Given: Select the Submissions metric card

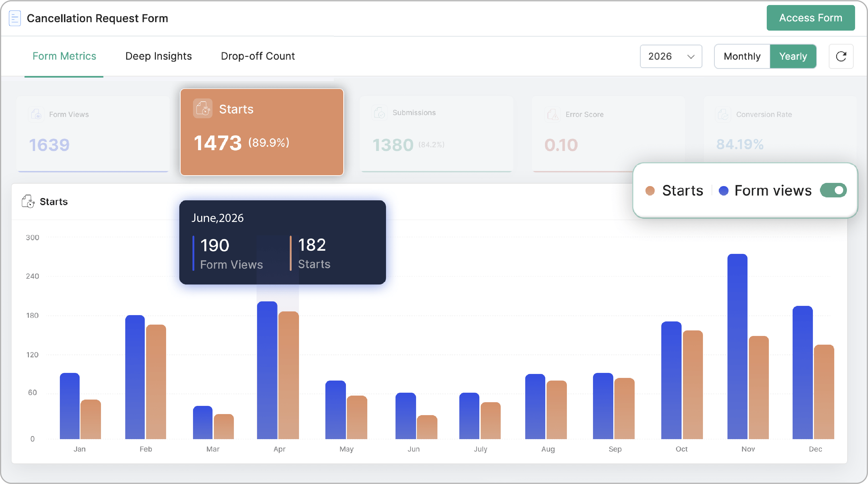Looking at the screenshot, I should [x=436, y=134].
